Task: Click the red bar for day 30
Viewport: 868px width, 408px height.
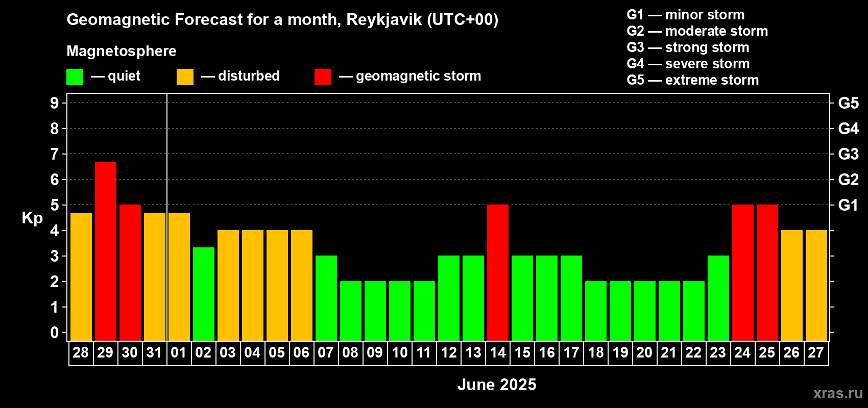Action: coord(130,273)
